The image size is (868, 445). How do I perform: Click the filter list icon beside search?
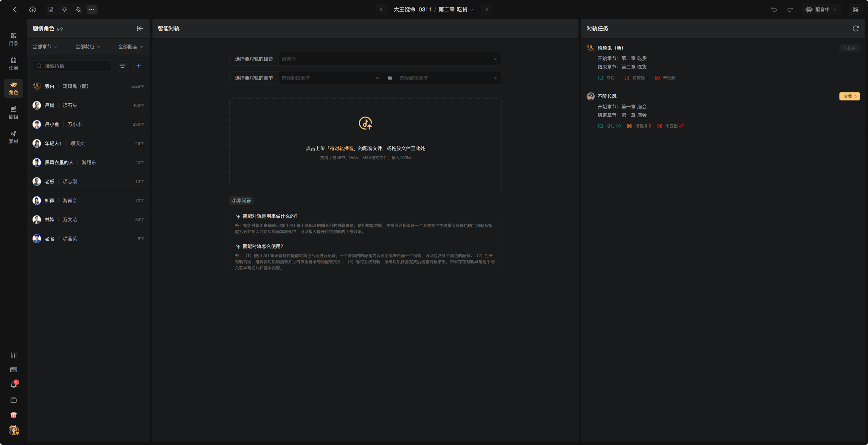coord(122,66)
